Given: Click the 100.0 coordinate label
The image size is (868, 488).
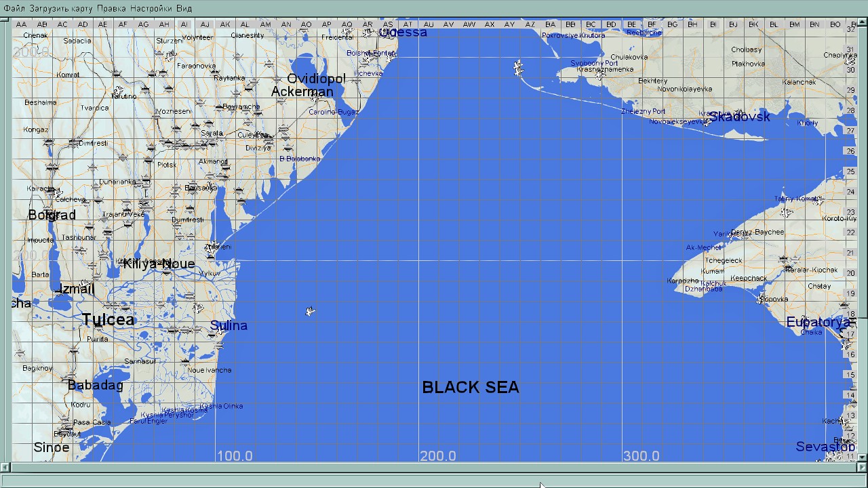Looking at the screenshot, I should tap(235, 455).
